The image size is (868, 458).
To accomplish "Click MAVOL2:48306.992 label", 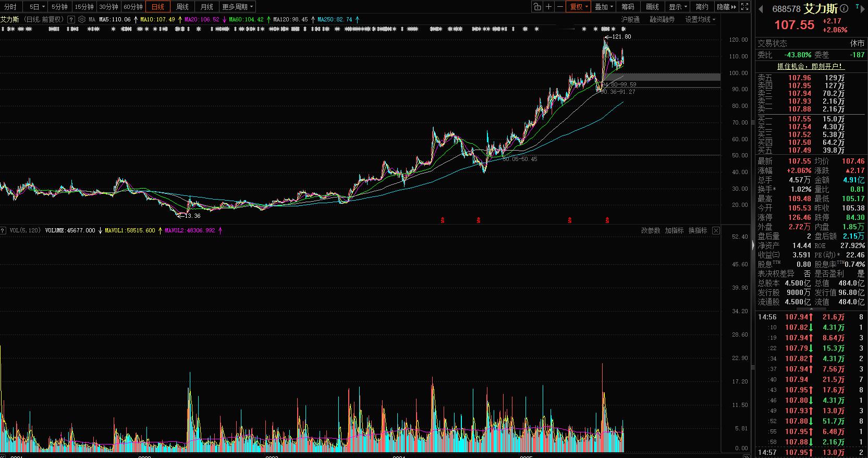I will [190, 230].
